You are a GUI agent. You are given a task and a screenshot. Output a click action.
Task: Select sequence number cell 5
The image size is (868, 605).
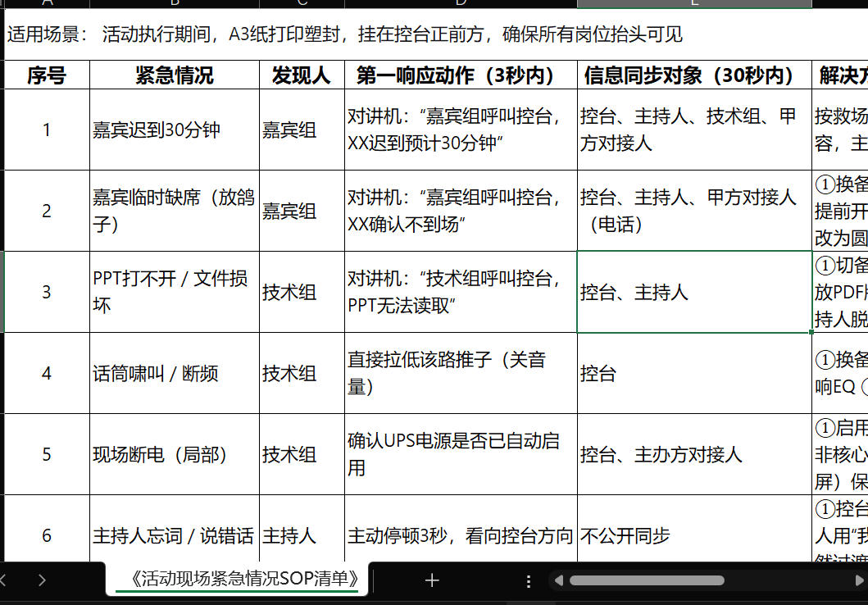[47, 454]
